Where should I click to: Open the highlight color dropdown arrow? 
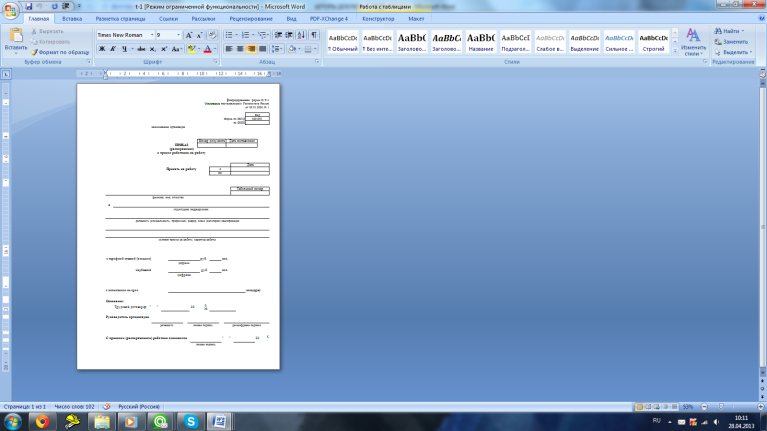[199, 49]
